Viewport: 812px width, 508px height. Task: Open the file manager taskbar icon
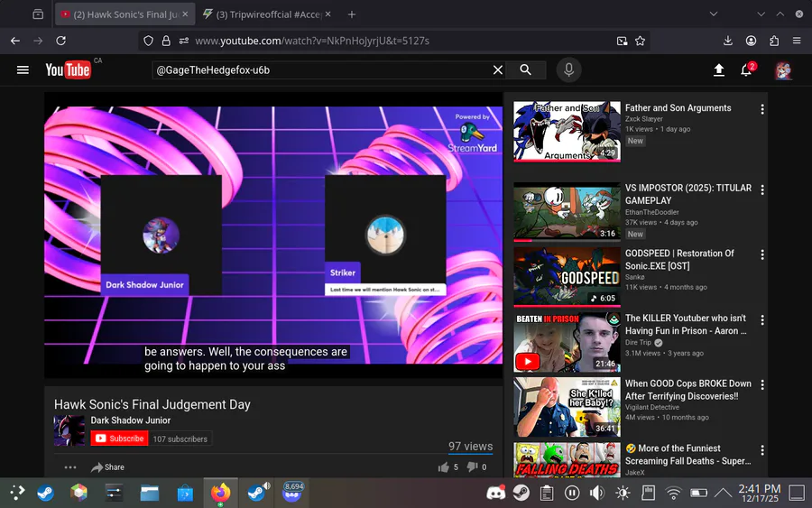tap(150, 493)
